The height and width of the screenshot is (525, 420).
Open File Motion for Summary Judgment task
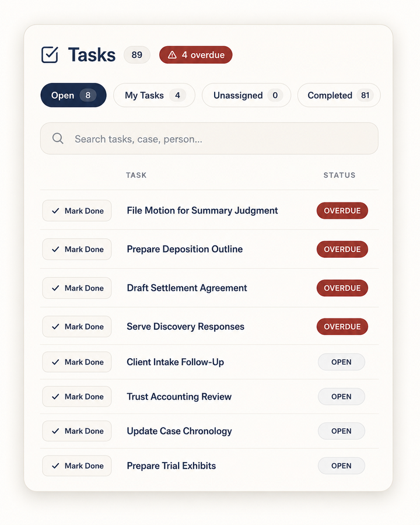point(202,211)
